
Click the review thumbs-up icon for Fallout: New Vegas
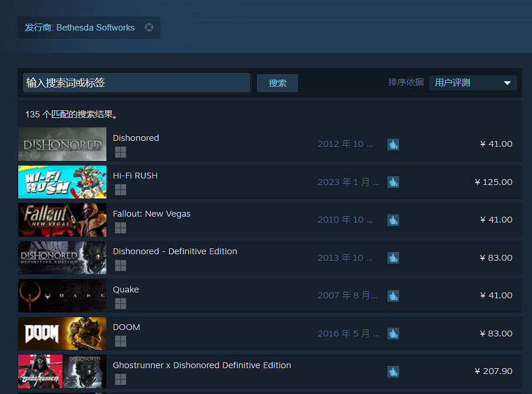pos(393,220)
